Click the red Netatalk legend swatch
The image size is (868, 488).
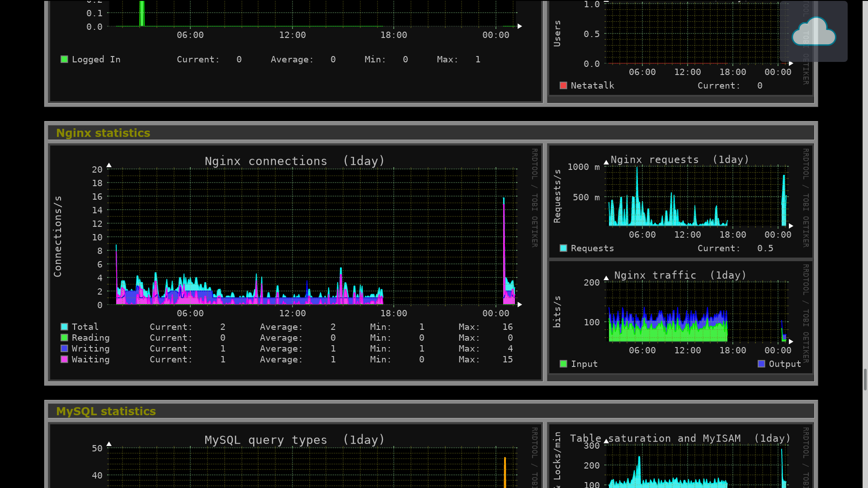click(563, 85)
